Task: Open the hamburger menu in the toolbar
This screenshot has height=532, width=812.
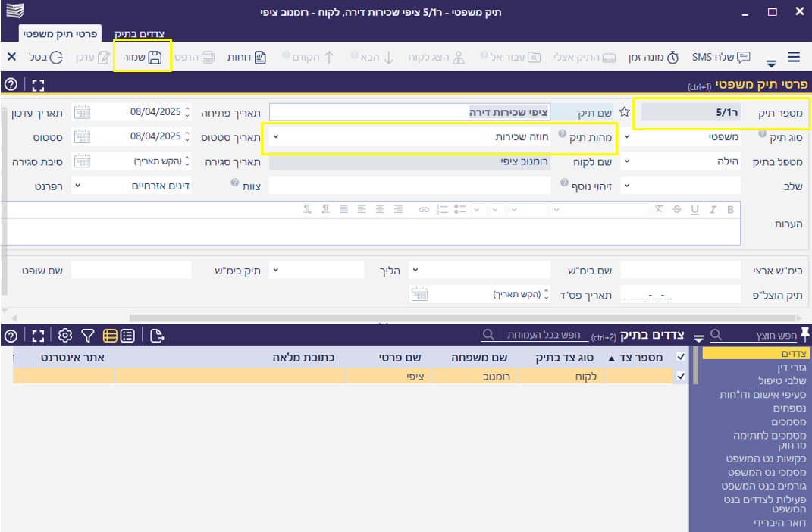Action: pyautogui.click(x=794, y=57)
